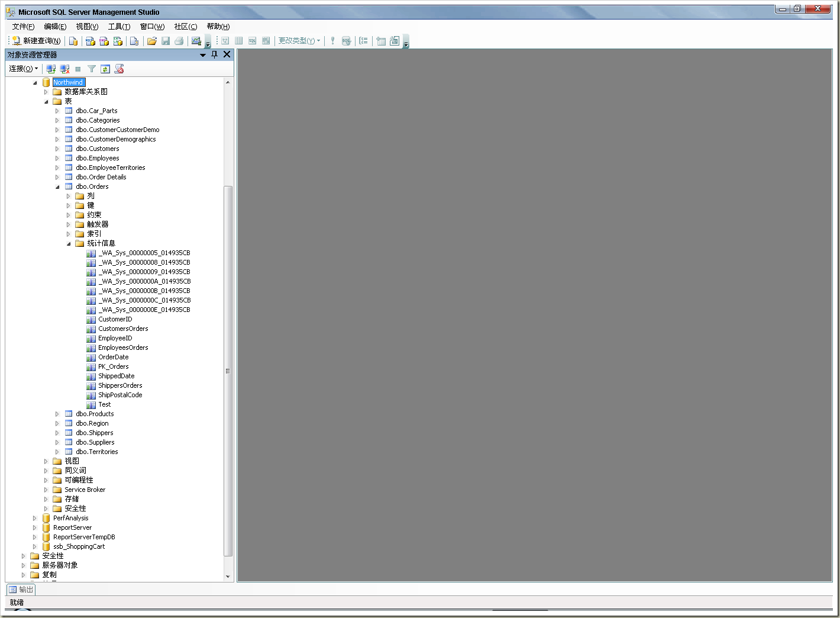This screenshot has height=618, width=840.
Task: Click the XMLA query icon
Action: [x=118, y=41]
